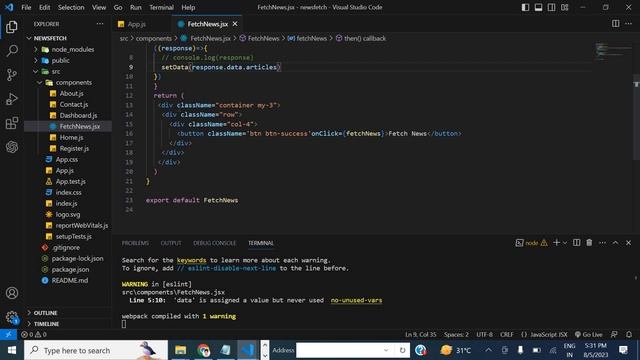Switch to the DEBUG CONSOLE panel tab
This screenshot has height=360, width=640.
tap(214, 243)
